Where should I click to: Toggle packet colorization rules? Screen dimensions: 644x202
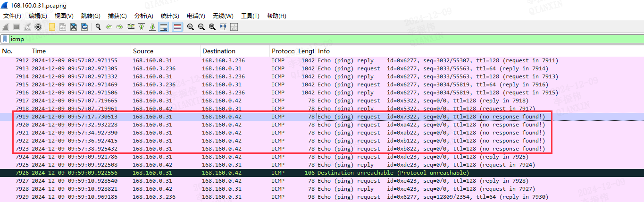[177, 27]
